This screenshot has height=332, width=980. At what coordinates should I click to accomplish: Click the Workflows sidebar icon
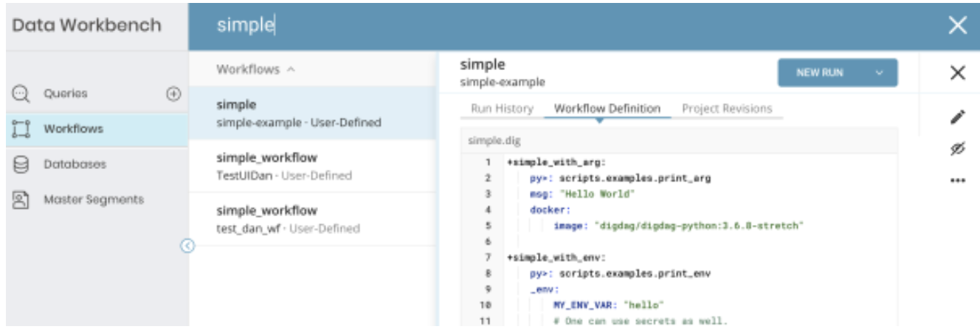(21, 129)
